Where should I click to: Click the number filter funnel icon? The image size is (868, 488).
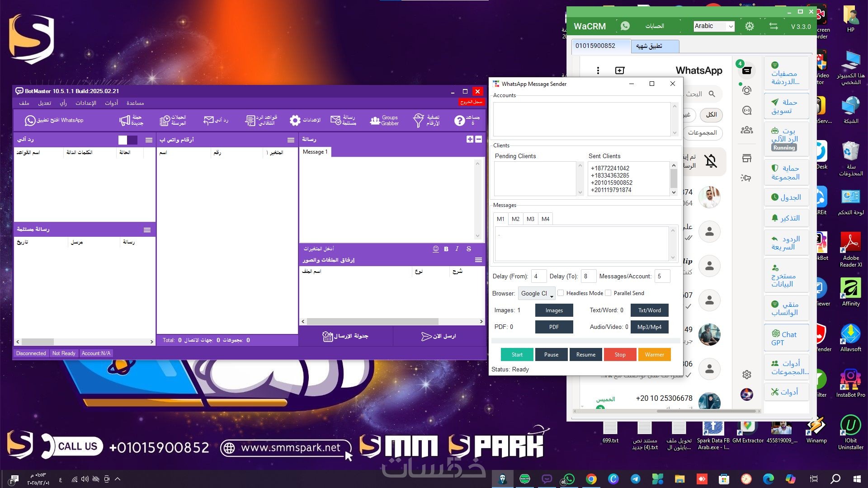(418, 120)
